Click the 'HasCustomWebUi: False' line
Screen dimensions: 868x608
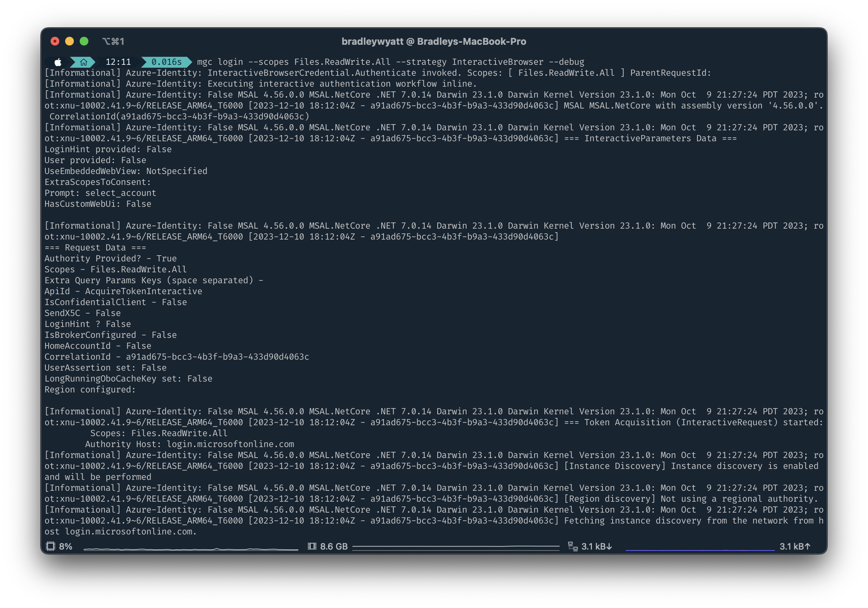pos(98,204)
